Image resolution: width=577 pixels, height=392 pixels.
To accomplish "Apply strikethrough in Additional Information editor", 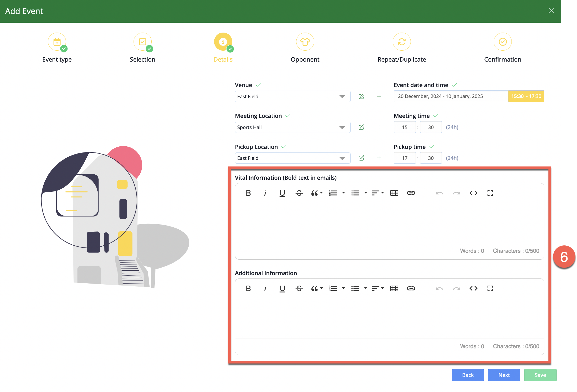I will click(299, 288).
